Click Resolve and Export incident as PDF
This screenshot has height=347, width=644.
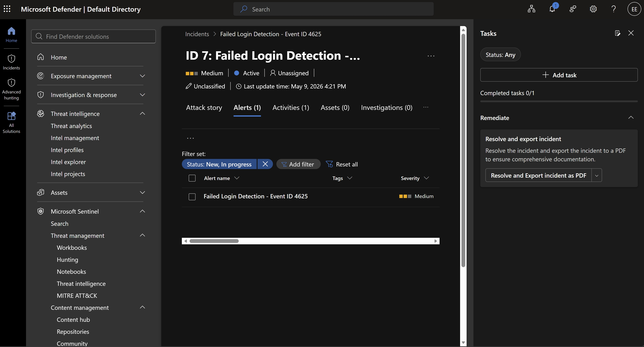pos(538,175)
